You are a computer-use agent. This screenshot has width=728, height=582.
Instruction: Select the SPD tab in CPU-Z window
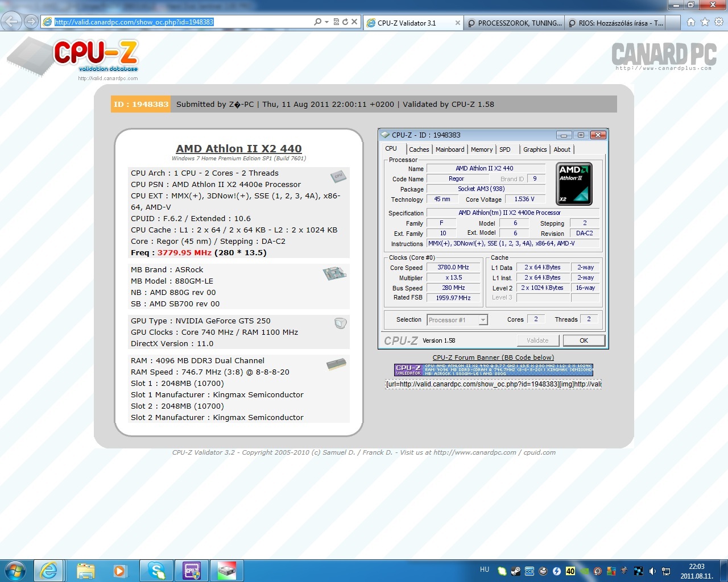point(505,149)
